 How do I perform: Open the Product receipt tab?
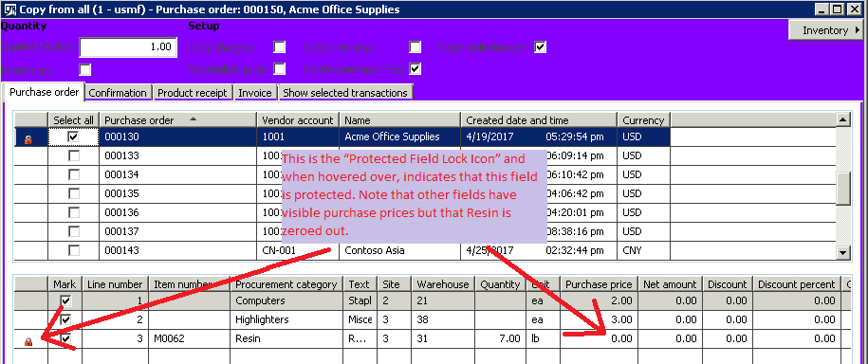pos(192,92)
